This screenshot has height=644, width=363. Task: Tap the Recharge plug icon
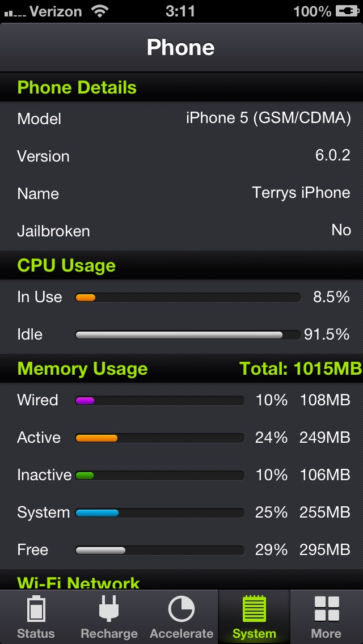tap(109, 609)
